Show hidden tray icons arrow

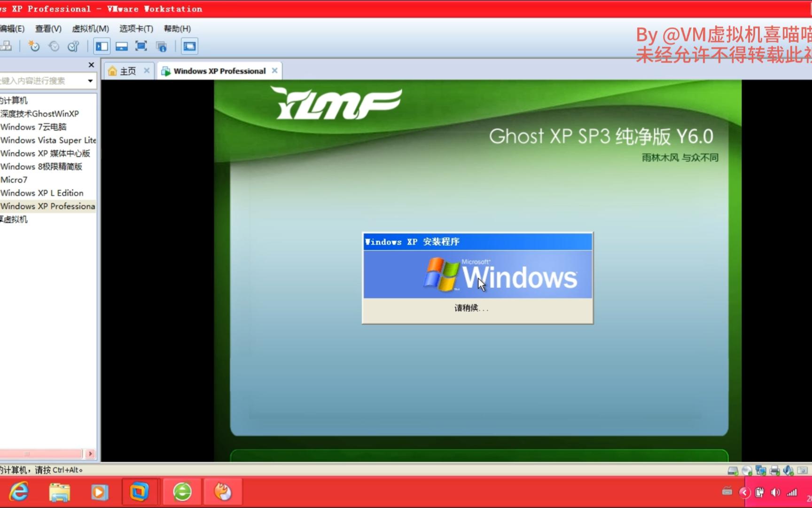[745, 492]
